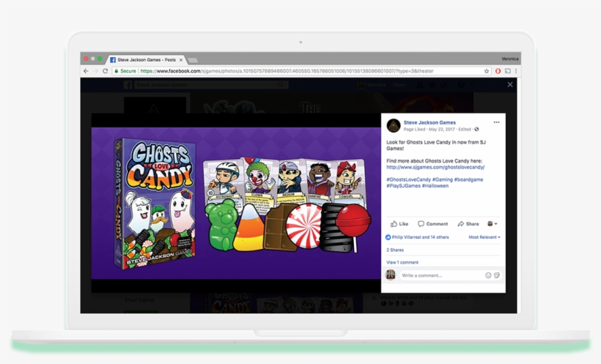Open the sticker picker in comment box
Viewport: 601px width, 364px height.
(x=497, y=275)
